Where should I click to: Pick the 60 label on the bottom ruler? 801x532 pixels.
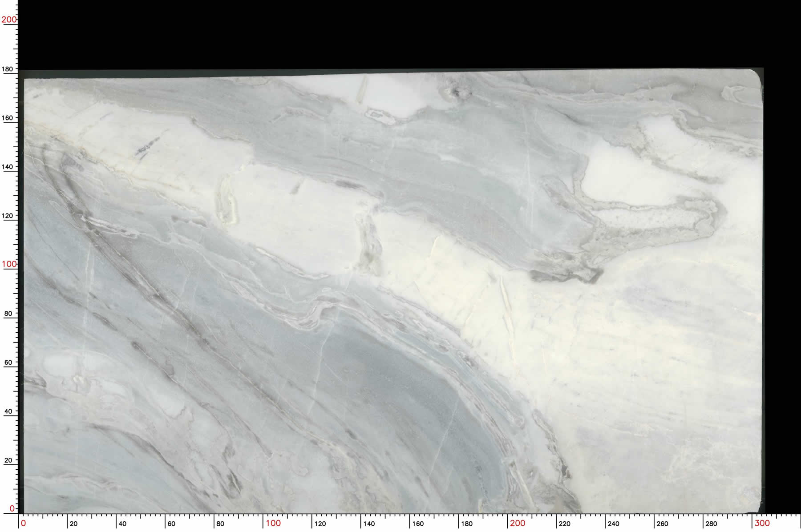point(171,524)
